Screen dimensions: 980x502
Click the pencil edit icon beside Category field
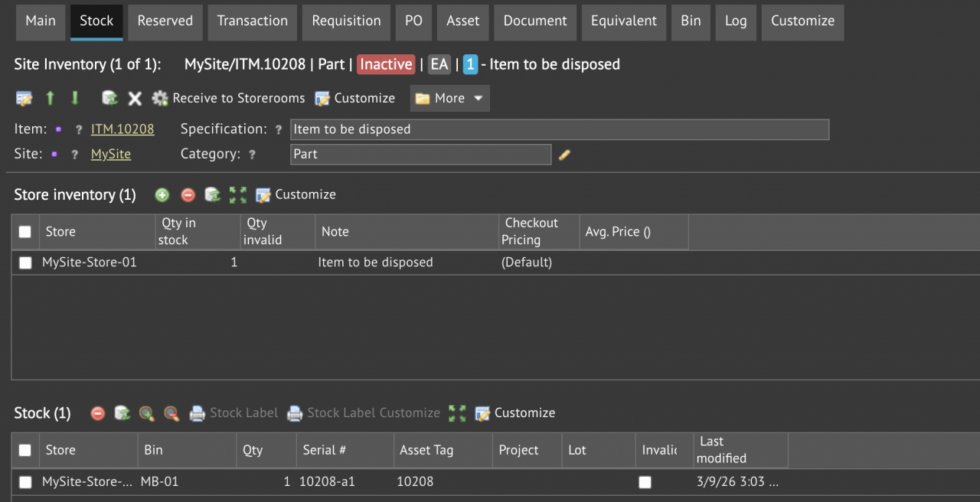point(564,155)
